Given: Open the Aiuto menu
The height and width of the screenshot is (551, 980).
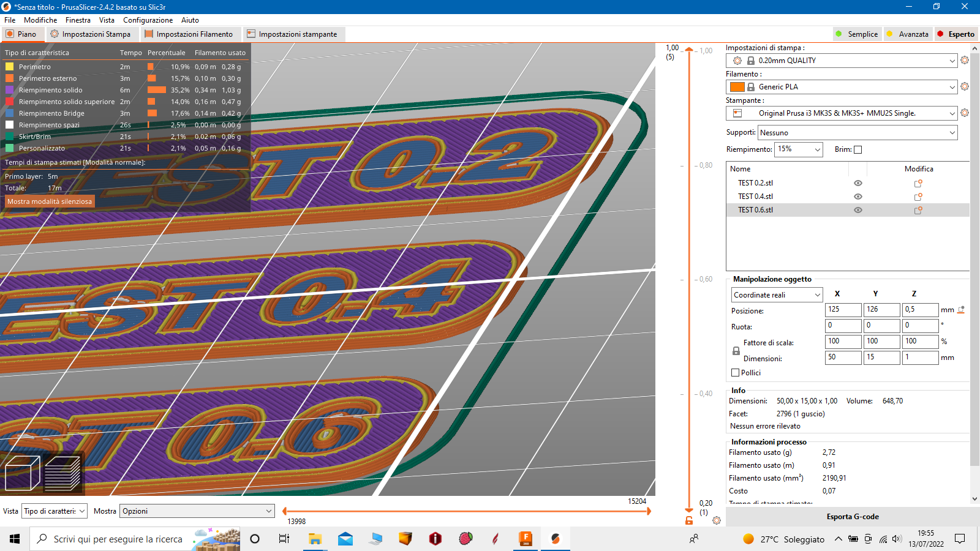Looking at the screenshot, I should (190, 20).
